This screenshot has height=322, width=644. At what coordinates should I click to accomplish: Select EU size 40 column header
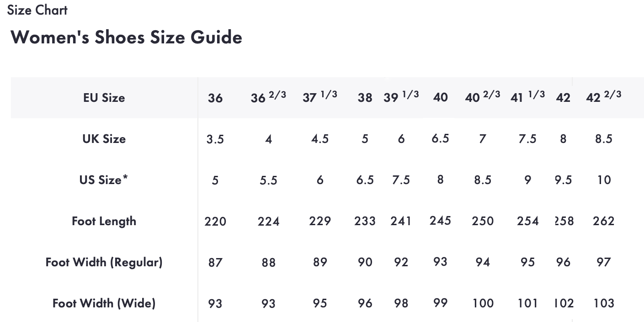[440, 97]
